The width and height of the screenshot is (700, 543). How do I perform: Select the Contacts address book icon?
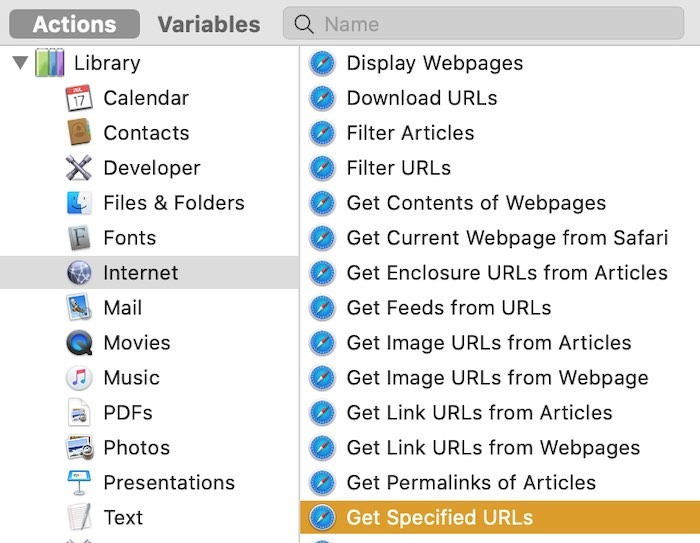(x=79, y=133)
